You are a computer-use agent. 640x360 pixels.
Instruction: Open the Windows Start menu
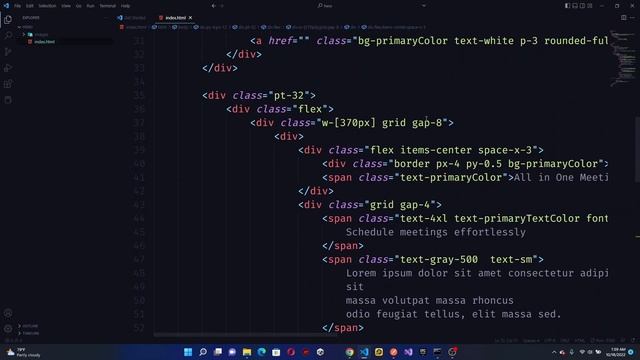click(x=188, y=352)
